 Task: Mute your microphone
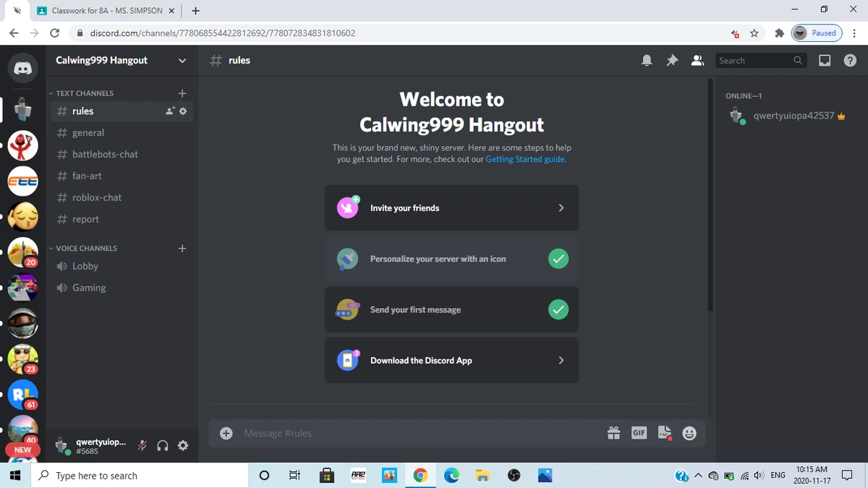pyautogui.click(x=142, y=445)
